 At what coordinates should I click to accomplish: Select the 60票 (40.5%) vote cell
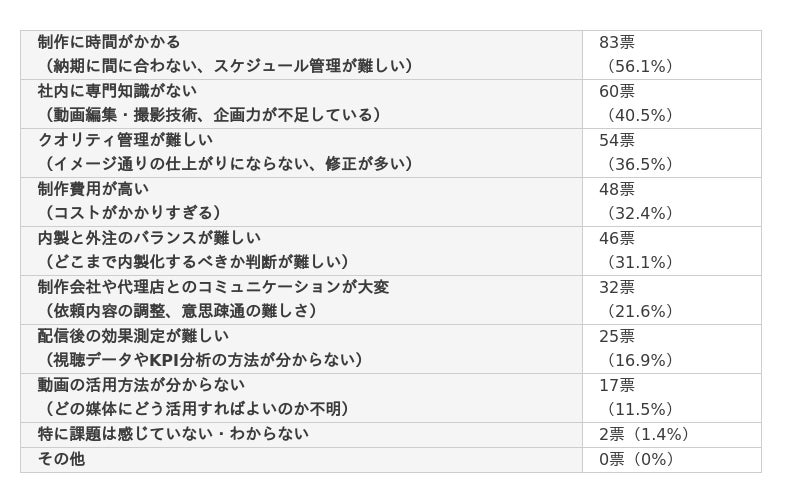(x=671, y=104)
